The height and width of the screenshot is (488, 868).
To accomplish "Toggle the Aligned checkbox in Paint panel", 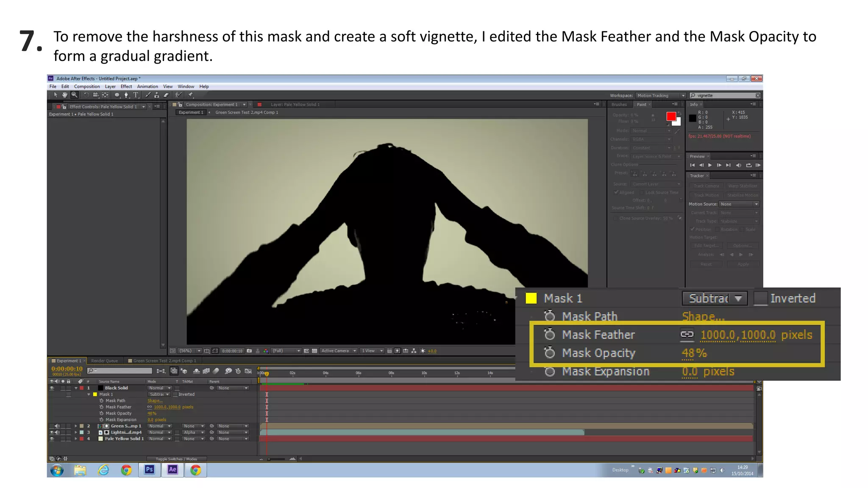I will (x=616, y=192).
